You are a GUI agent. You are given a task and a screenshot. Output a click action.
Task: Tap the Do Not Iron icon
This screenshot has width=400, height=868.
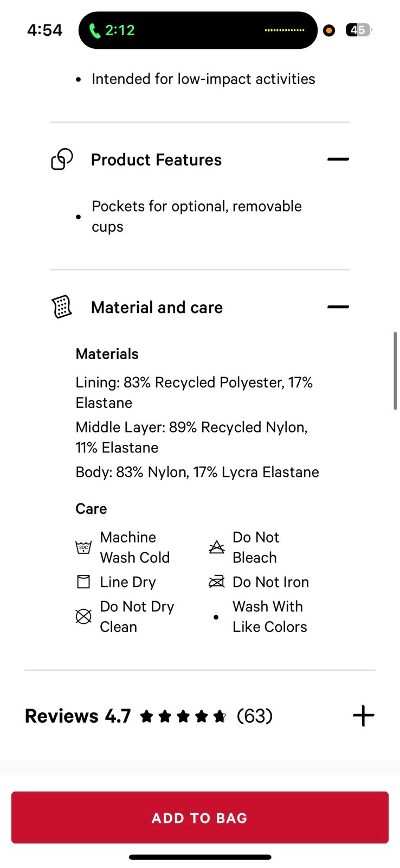(x=217, y=582)
